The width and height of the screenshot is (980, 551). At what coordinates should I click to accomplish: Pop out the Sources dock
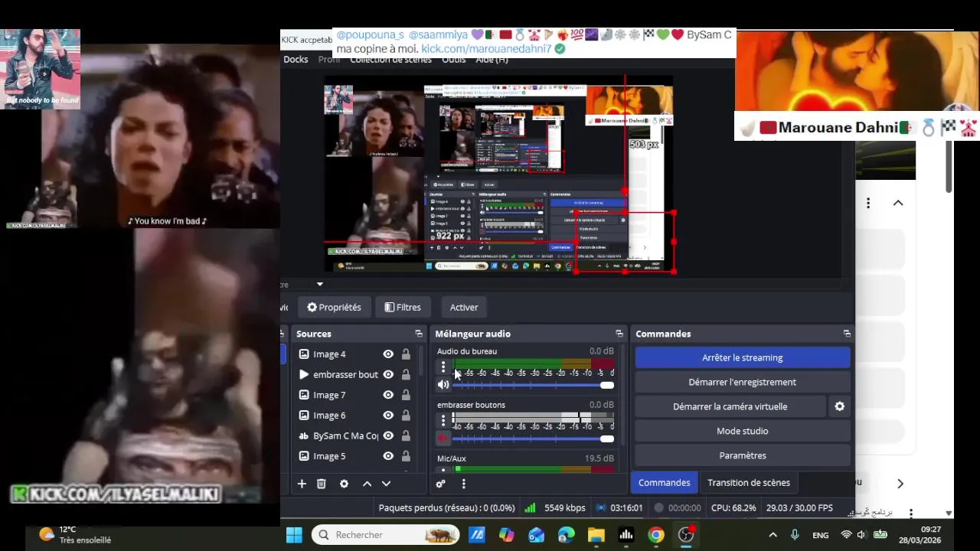click(419, 334)
